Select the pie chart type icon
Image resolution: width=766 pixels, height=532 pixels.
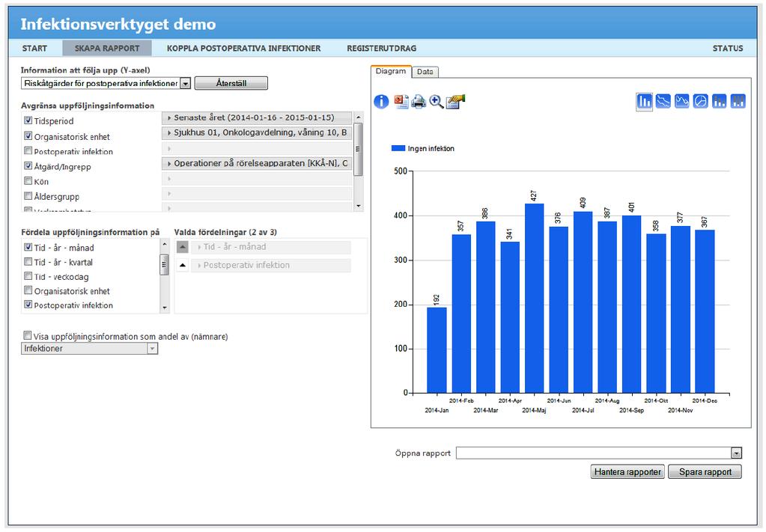click(701, 102)
